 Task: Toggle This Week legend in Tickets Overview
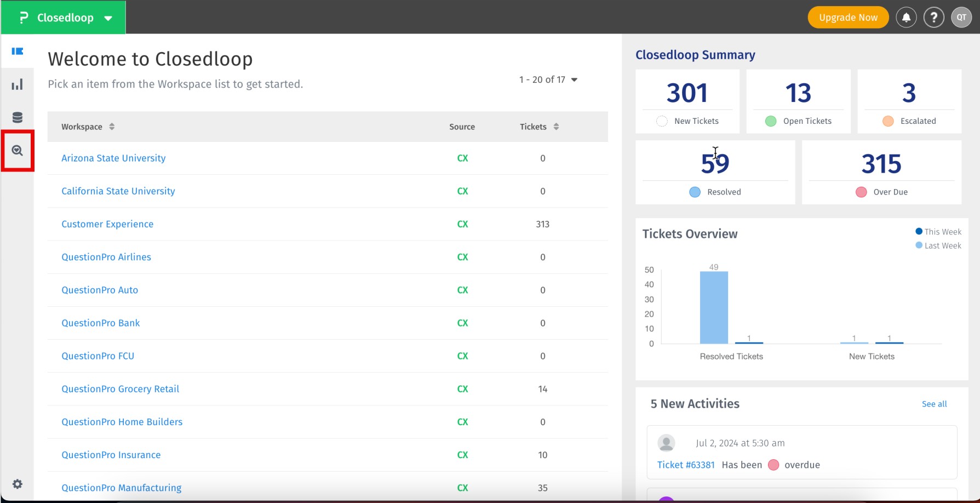click(938, 232)
